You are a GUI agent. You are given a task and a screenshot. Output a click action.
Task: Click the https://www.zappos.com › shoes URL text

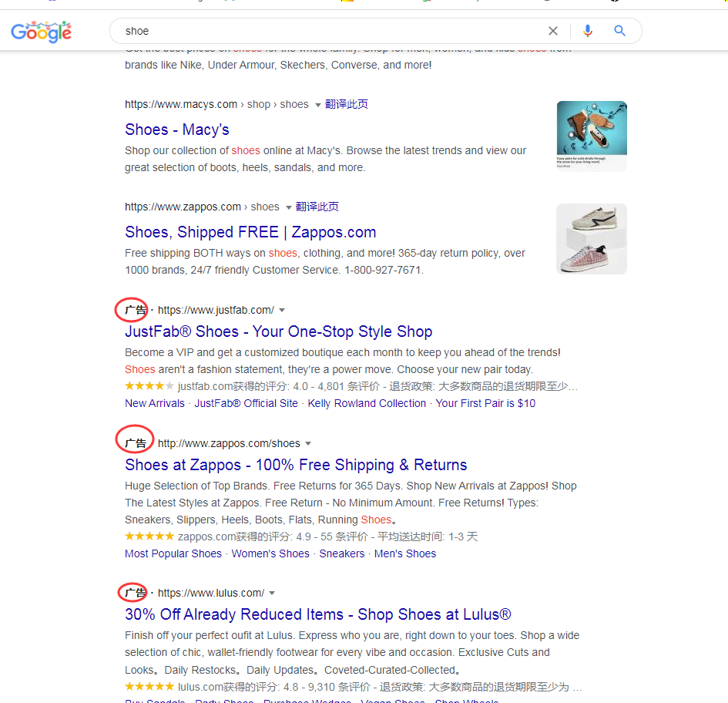[x=202, y=207]
